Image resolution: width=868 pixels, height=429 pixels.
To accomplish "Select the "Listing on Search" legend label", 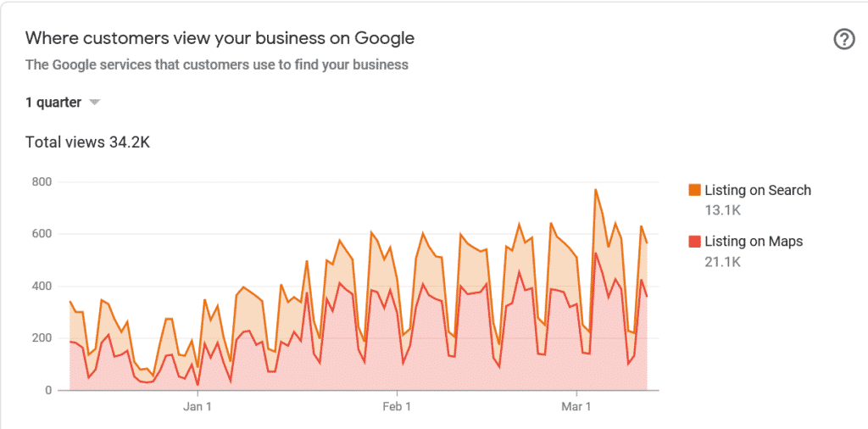I will point(757,190).
